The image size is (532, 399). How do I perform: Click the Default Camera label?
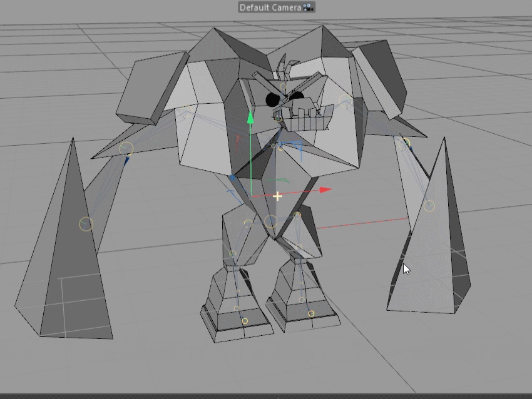click(270, 8)
